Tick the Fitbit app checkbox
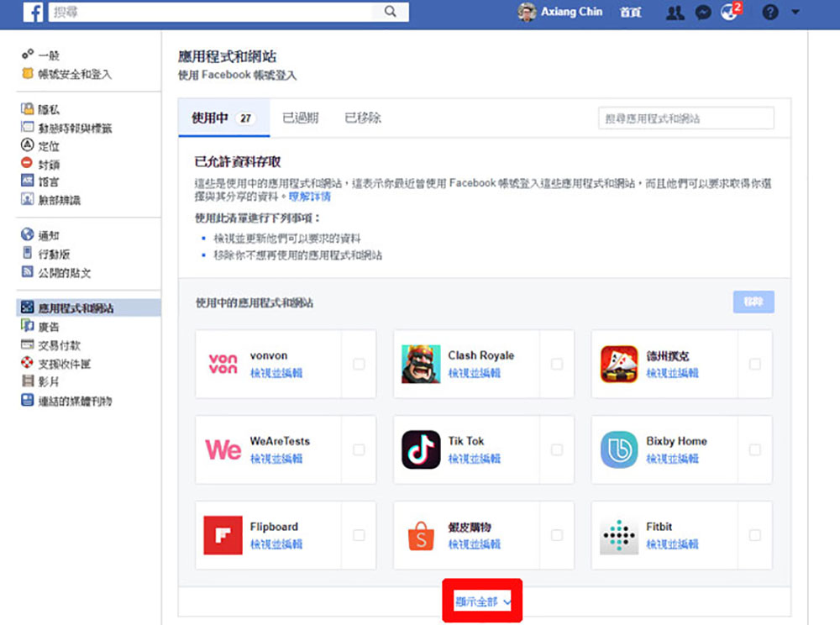Image resolution: width=840 pixels, height=625 pixels. (755, 535)
